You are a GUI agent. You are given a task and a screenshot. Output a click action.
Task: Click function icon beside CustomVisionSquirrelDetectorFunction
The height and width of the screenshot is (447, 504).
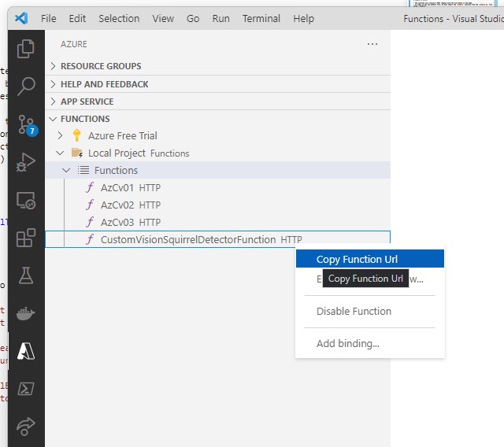click(90, 239)
